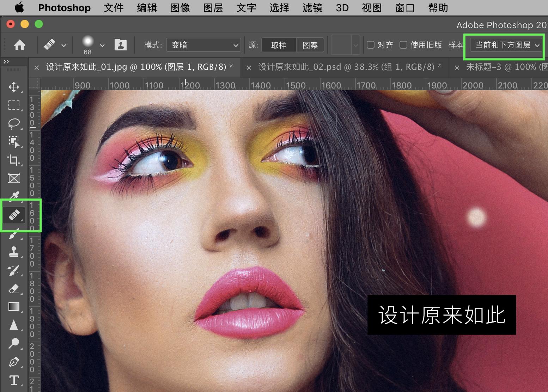Select the Lasso tool
Screen dimensions: 548x392
click(14, 123)
